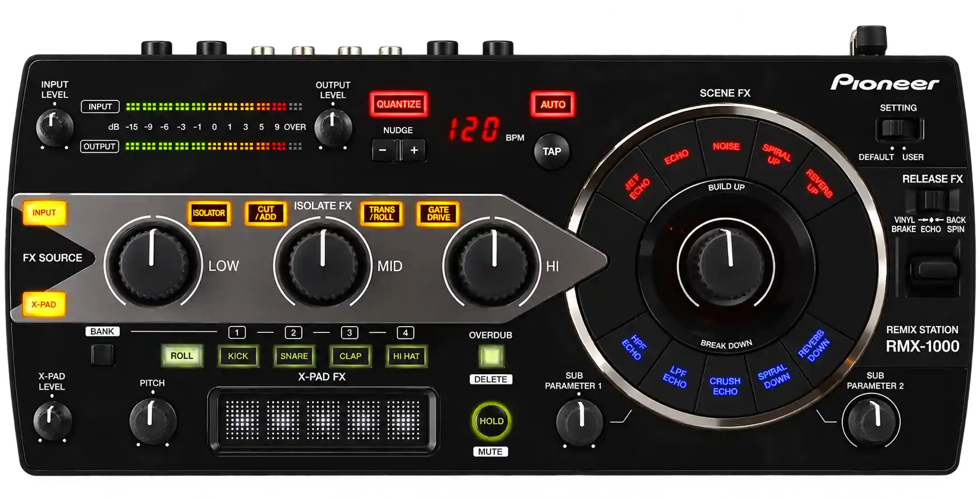The image size is (980, 499).
Task: Select the LPF ECHO scene effect
Action: (676, 377)
